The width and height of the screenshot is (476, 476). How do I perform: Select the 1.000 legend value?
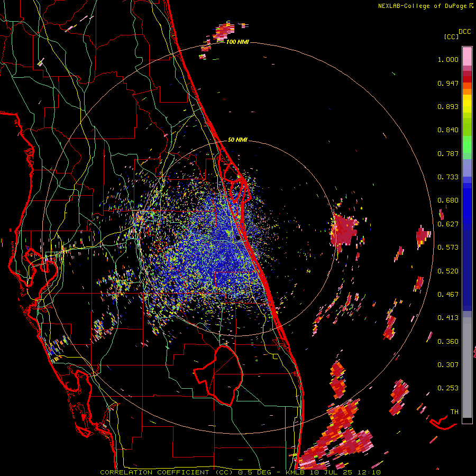pos(448,59)
